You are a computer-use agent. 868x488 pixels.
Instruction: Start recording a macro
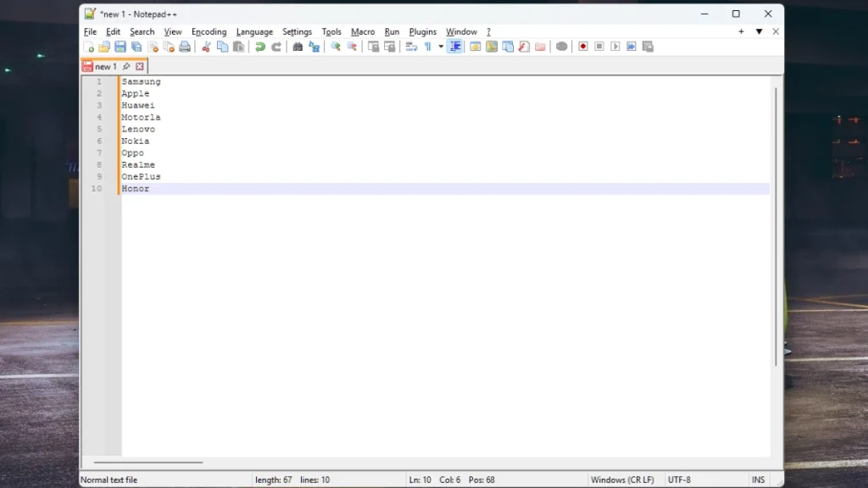click(x=583, y=47)
